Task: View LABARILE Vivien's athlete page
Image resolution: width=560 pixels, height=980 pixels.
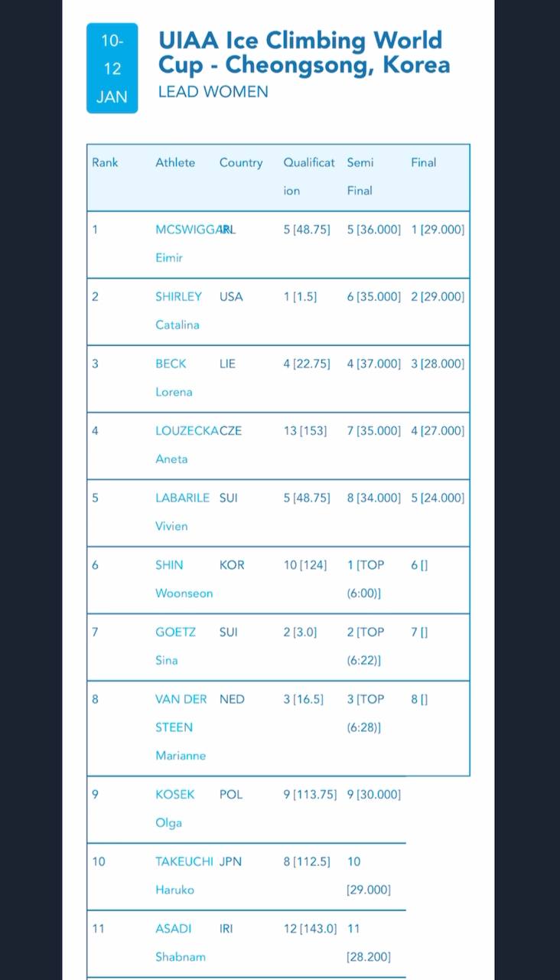Action: pyautogui.click(x=182, y=511)
